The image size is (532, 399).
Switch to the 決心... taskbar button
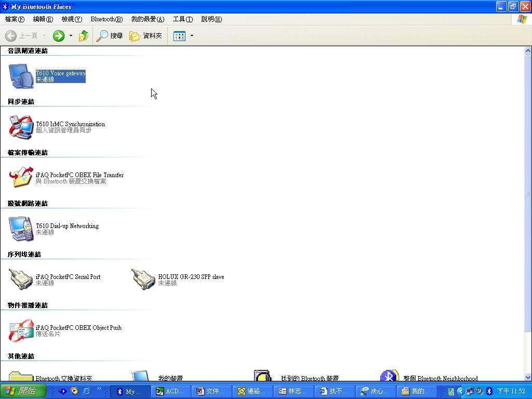(375, 391)
